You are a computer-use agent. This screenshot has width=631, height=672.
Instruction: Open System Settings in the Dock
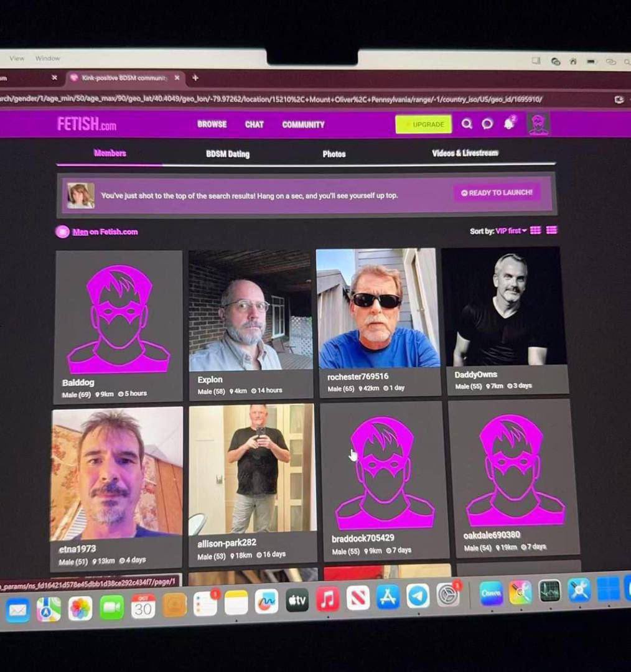(x=449, y=595)
